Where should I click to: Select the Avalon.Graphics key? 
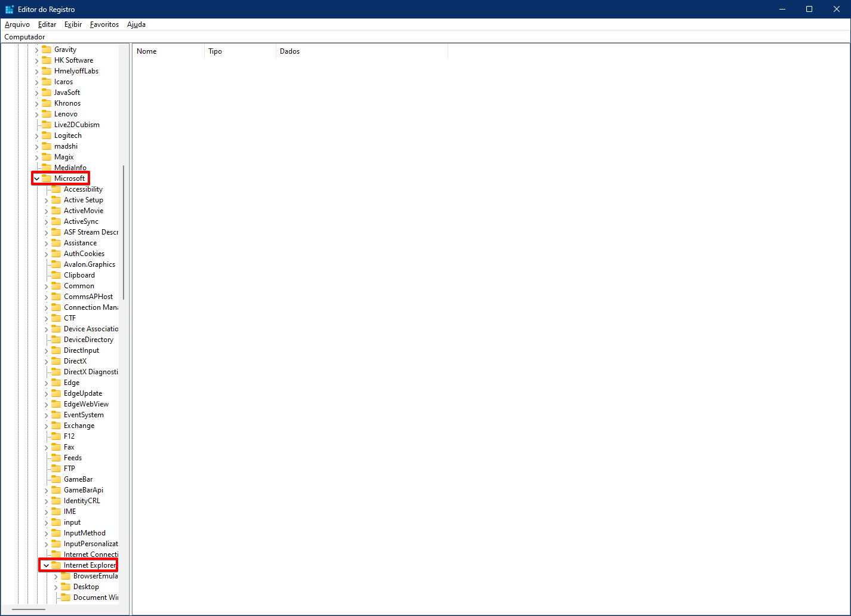coord(90,264)
